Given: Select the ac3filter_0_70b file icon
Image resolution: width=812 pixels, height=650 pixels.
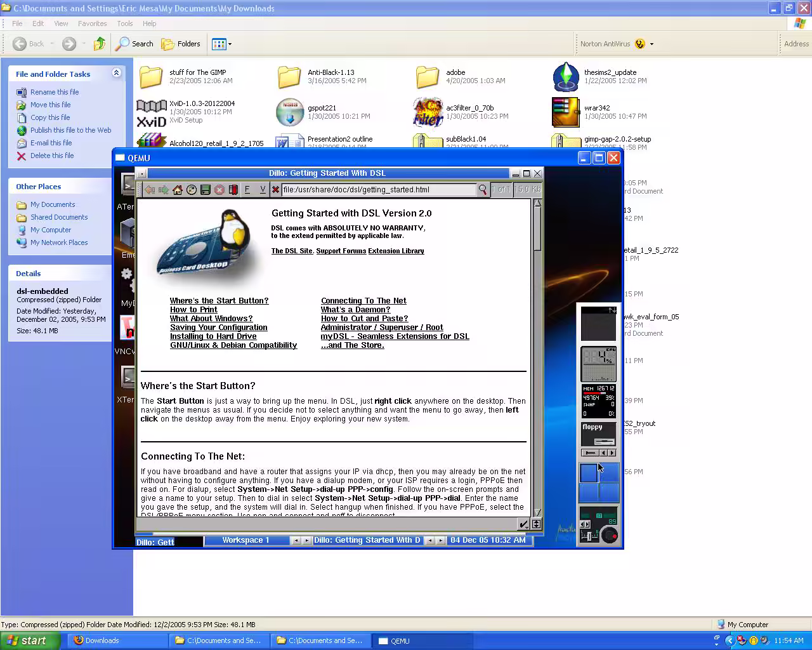Looking at the screenshot, I should [x=428, y=112].
